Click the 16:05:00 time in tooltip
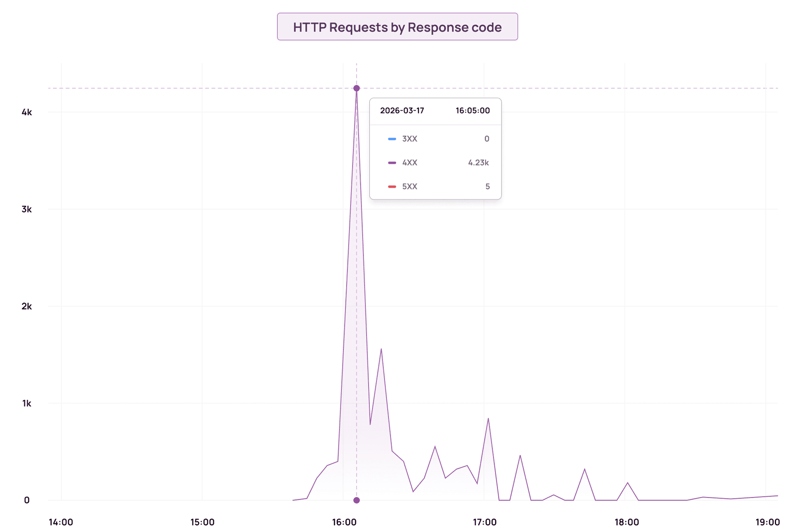This screenshot has width=796, height=532. pyautogui.click(x=473, y=111)
